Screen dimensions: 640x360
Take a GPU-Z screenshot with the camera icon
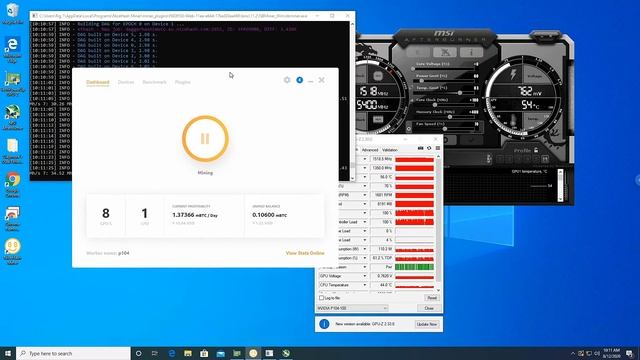[x=420, y=148]
